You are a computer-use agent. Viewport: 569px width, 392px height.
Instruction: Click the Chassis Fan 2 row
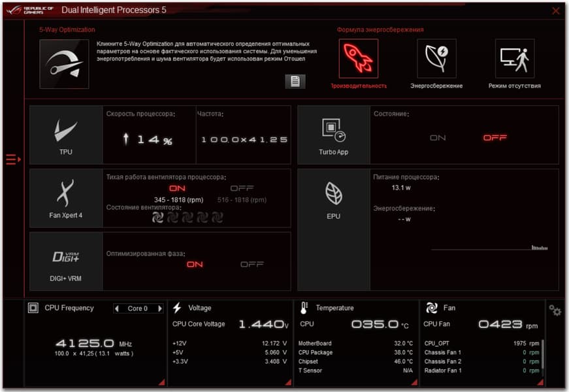481,361
